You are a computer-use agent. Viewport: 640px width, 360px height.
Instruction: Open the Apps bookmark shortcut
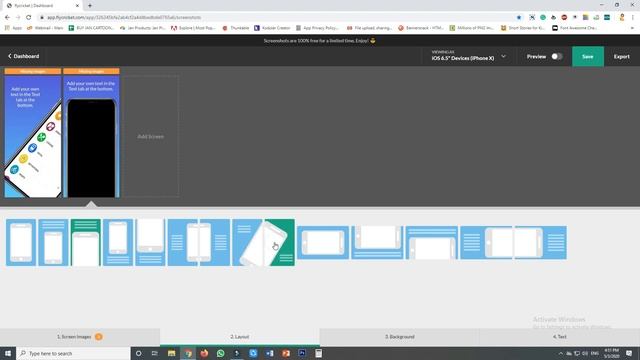pyautogui.click(x=13, y=28)
